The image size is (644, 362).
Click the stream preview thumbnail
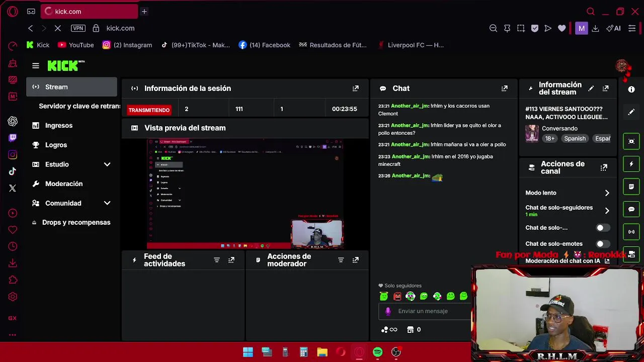click(245, 194)
